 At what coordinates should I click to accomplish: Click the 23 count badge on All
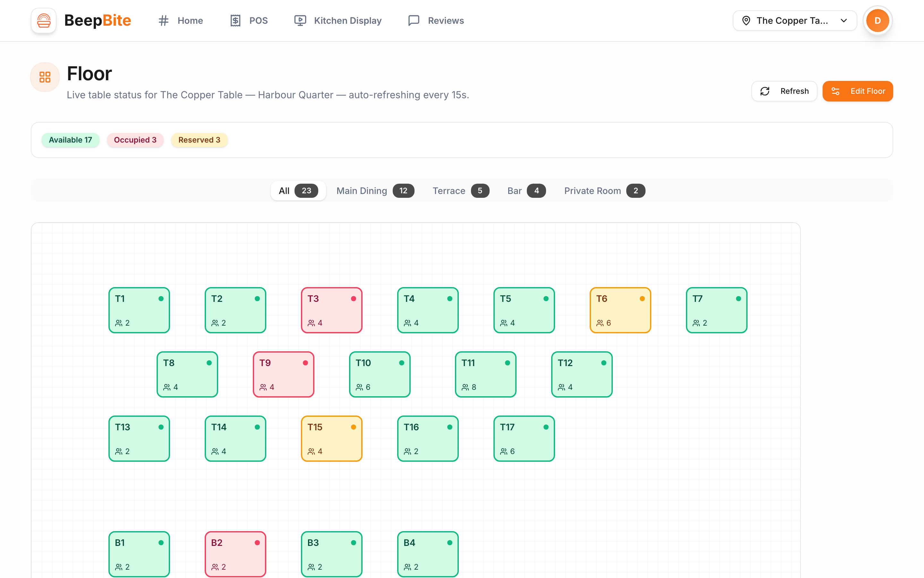(x=306, y=191)
